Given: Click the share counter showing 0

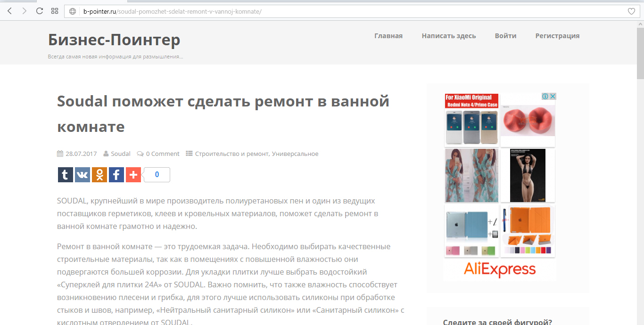Looking at the screenshot, I should [157, 175].
